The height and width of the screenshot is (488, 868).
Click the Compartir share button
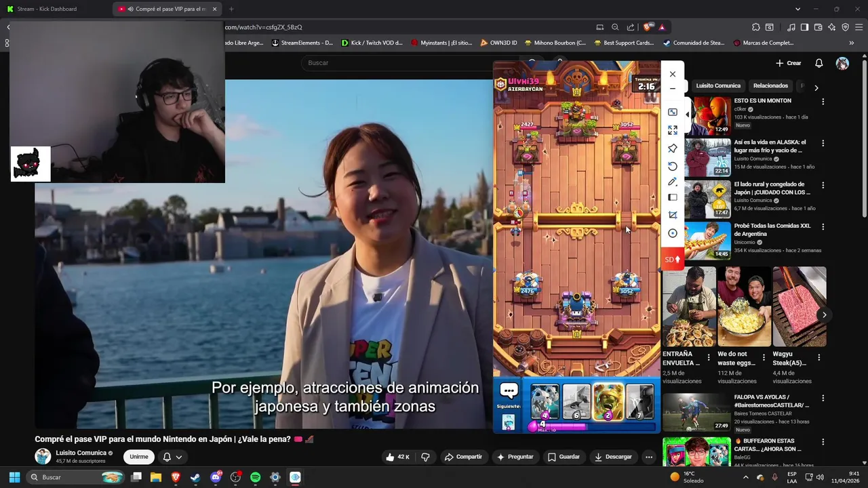click(x=462, y=457)
